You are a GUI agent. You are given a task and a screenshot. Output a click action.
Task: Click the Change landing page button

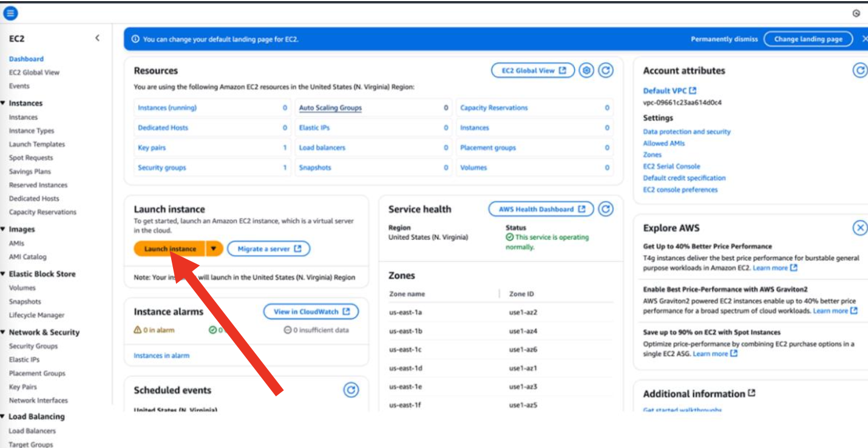click(808, 39)
